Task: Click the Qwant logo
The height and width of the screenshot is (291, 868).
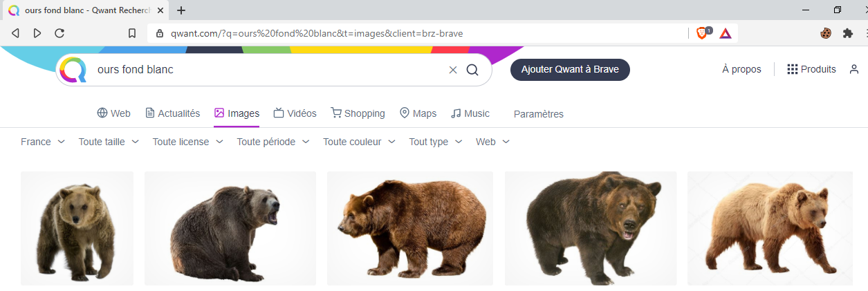Action: (x=73, y=70)
